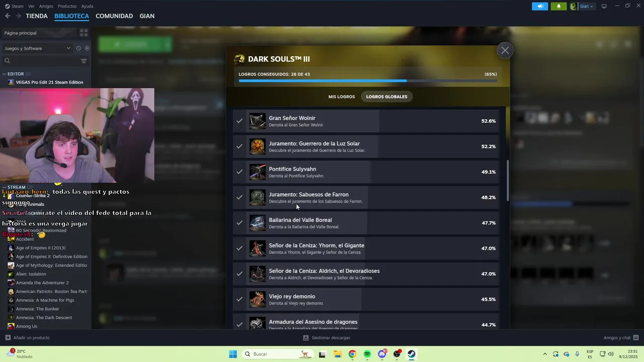644x362 pixels.
Task: Open the Productos menu
Action: tap(67, 6)
